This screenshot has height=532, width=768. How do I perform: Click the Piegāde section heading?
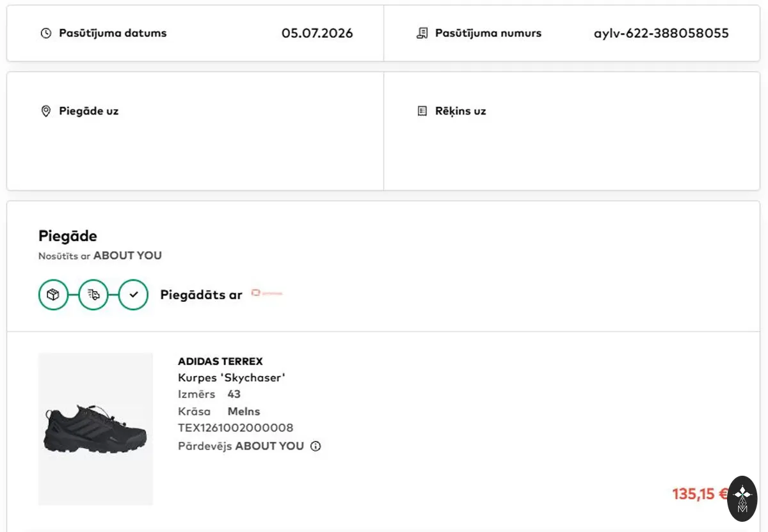[x=68, y=236]
